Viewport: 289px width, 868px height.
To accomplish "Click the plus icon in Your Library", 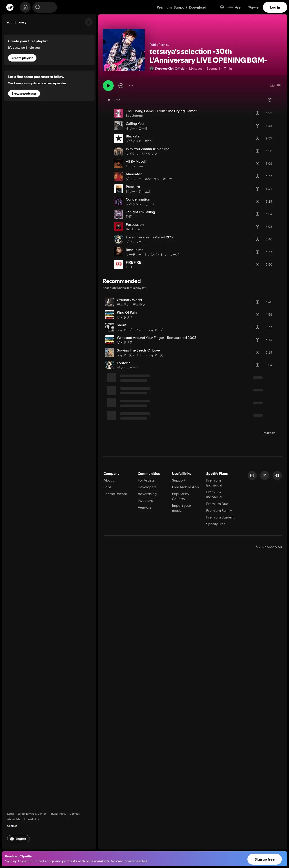I will pos(89,22).
